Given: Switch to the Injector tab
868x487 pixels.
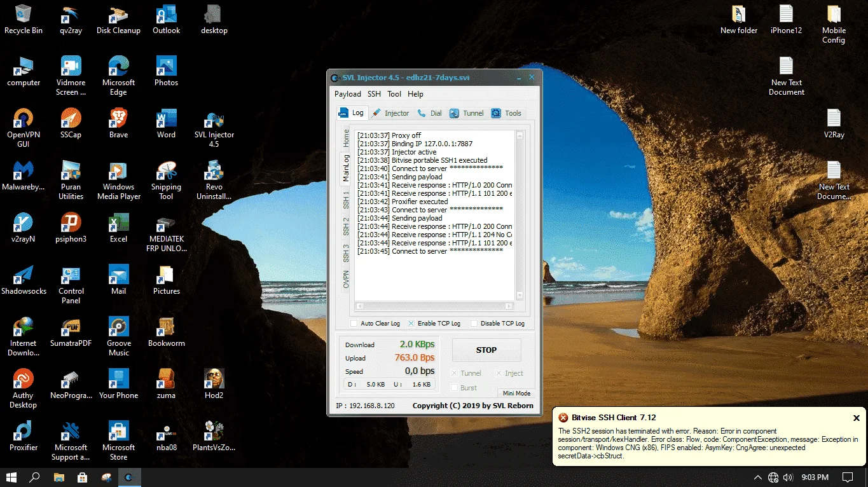Looking at the screenshot, I should [390, 113].
